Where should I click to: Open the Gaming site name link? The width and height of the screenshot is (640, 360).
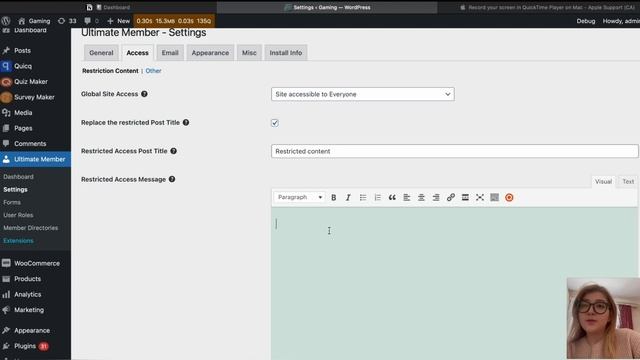(34, 21)
